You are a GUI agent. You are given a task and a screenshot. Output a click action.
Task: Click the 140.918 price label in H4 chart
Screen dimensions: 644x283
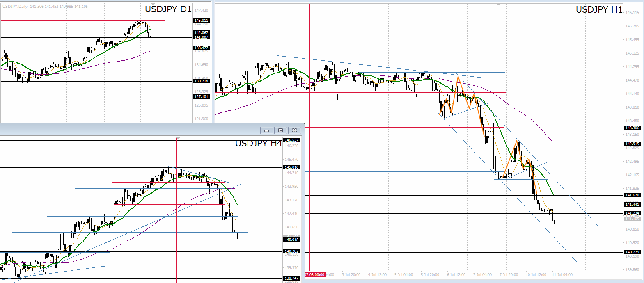click(292, 240)
